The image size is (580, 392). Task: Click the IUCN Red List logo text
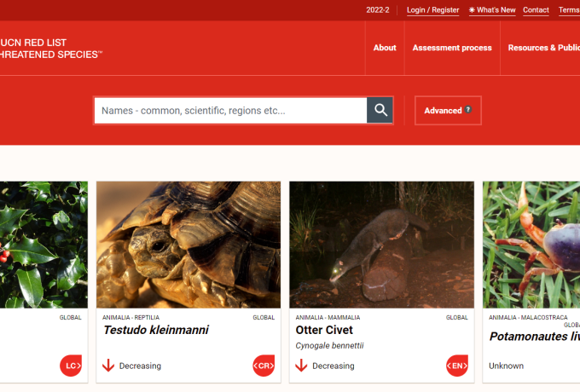tap(50, 49)
